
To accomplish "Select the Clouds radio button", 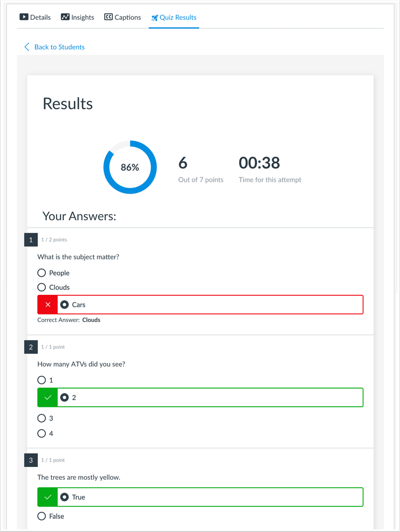I will [x=42, y=287].
